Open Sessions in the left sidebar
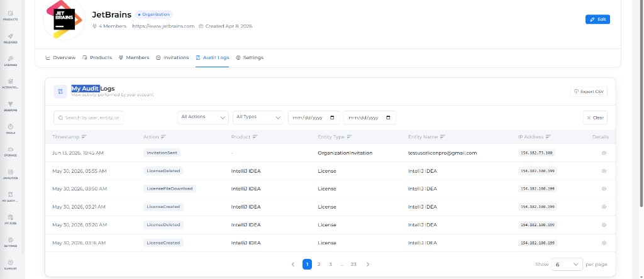Image resolution: width=644 pixels, height=279 pixels. click(10, 107)
